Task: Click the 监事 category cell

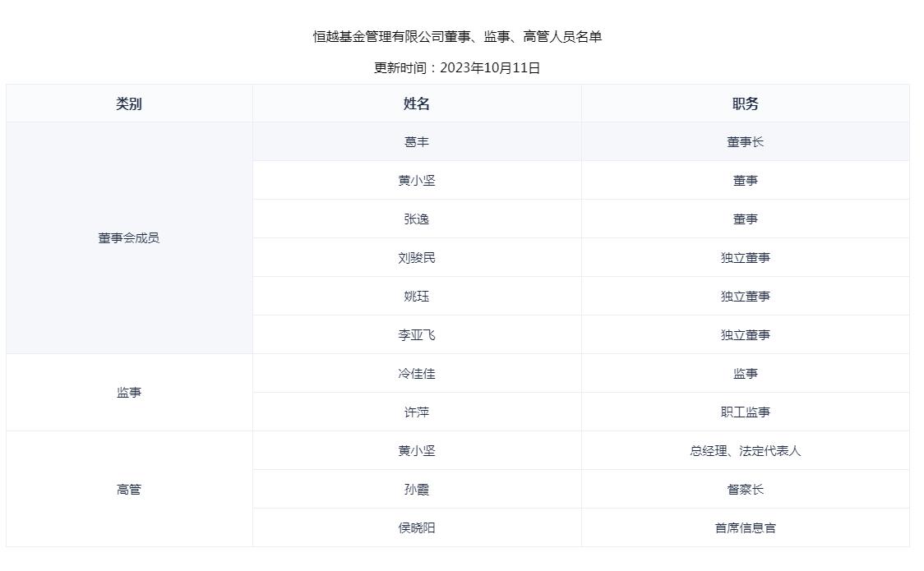Action: 129,392
